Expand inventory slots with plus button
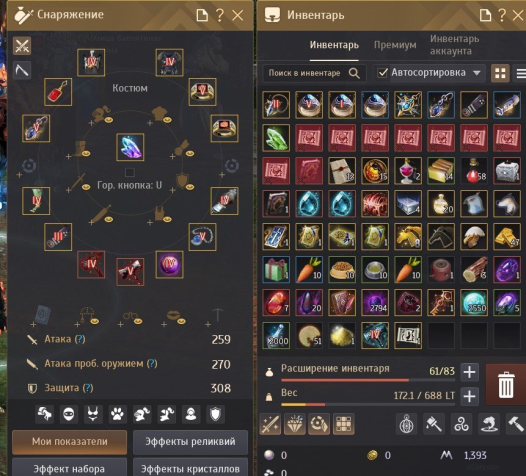The width and height of the screenshot is (526, 476). point(469,372)
